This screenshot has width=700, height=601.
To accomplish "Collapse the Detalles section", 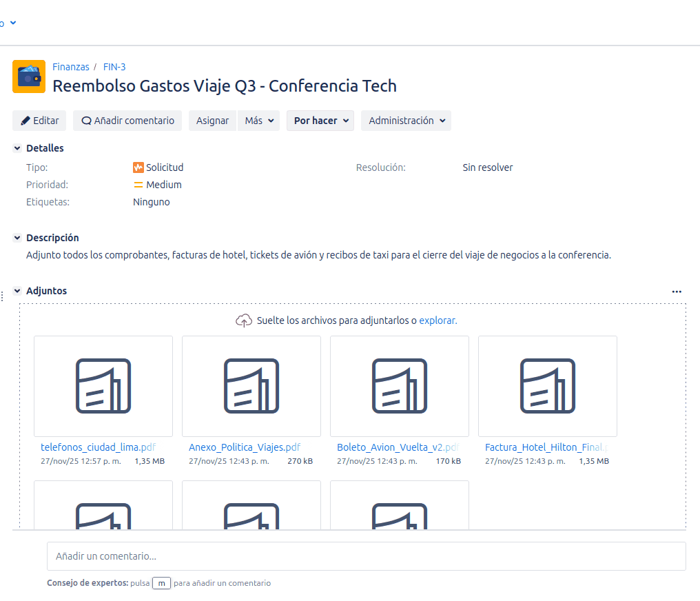I will click(x=17, y=147).
